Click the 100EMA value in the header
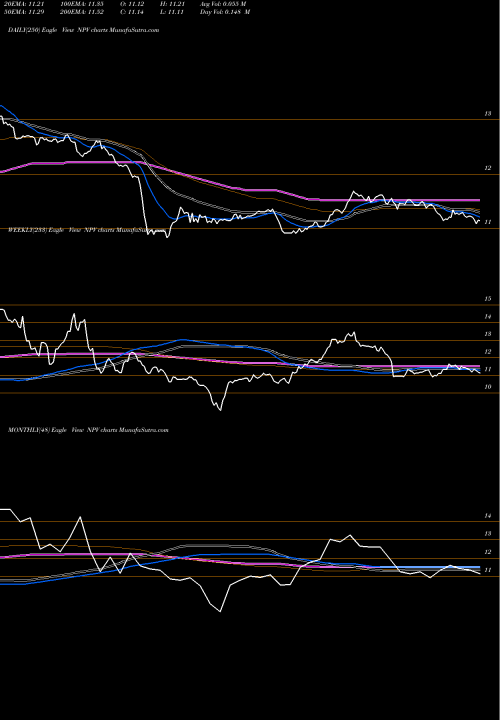 (x=84, y=3)
